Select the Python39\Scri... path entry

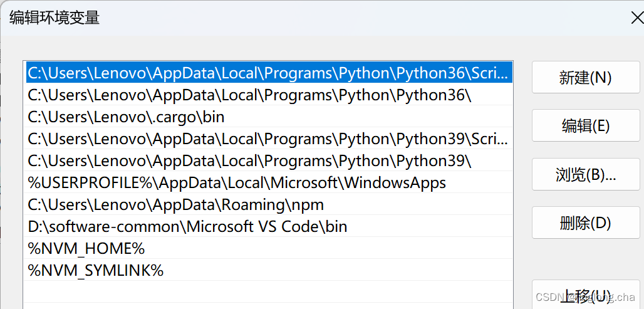[x=269, y=139]
